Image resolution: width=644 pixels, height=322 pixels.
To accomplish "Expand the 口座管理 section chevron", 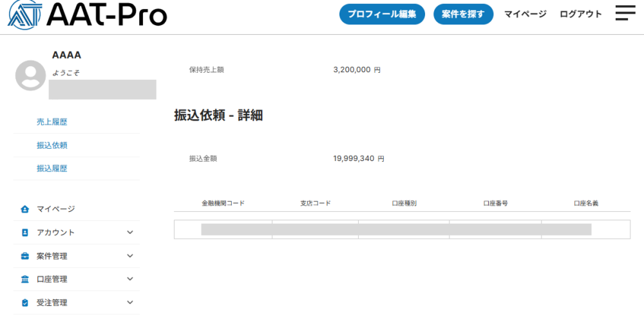I will (x=130, y=279).
